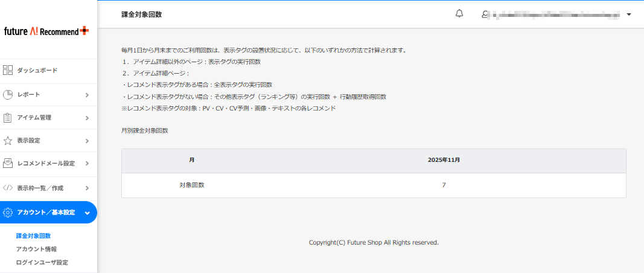Screen dimensions: 644x273
Task: Open 課金対象回数 submenu link
Action: coord(33,236)
